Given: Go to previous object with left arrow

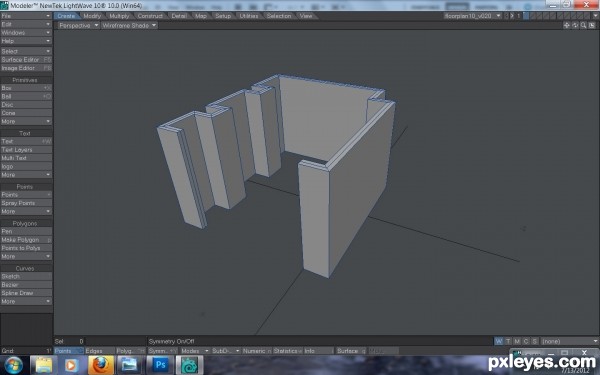Looking at the screenshot, I should click(x=506, y=16).
